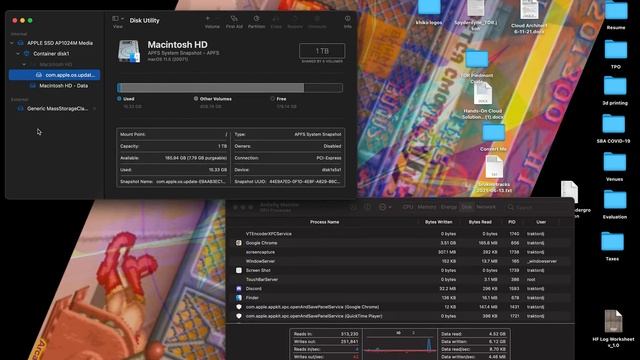Click the Macintosh HD disk image icon

(x=129, y=51)
